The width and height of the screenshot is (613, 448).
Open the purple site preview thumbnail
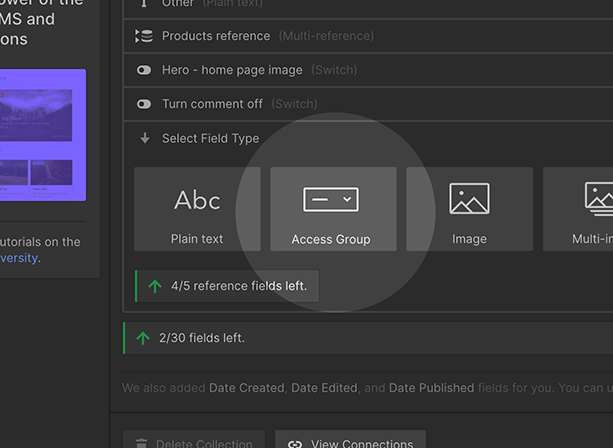pos(42,135)
